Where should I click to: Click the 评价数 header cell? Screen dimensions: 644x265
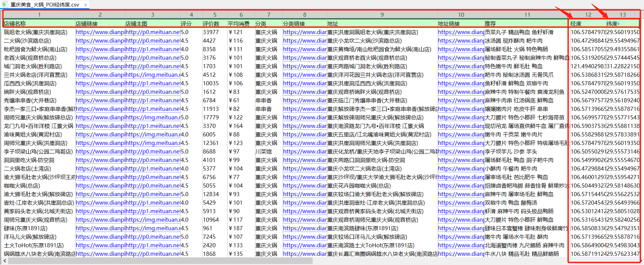(215, 24)
